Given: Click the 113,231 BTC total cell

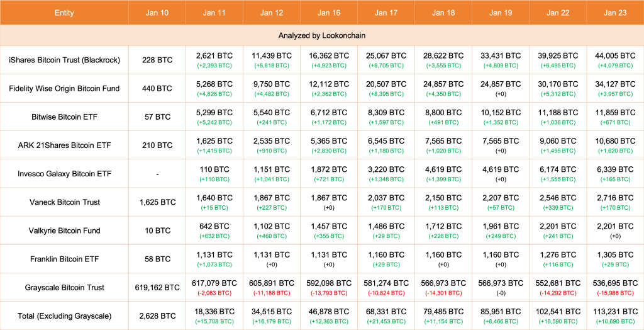Looking at the screenshot, I should (x=614, y=311).
